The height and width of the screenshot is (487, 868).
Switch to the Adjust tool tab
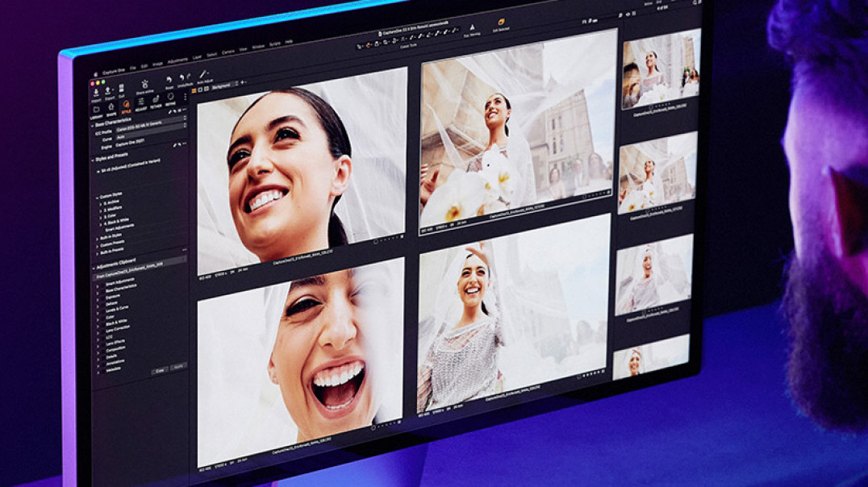tap(140, 105)
